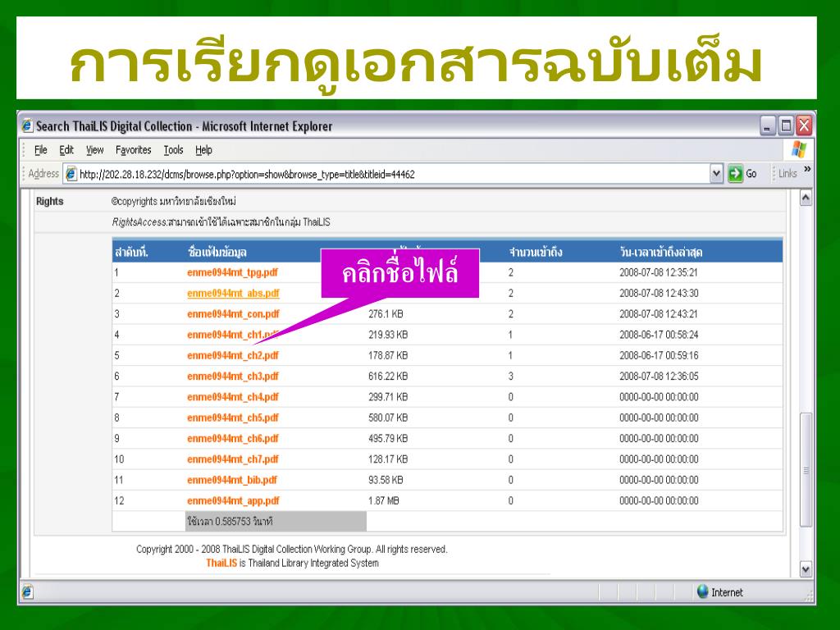Click the ชื่อแฟ้มข้อมูล column header
This screenshot has height=630, width=840.
pos(217,252)
